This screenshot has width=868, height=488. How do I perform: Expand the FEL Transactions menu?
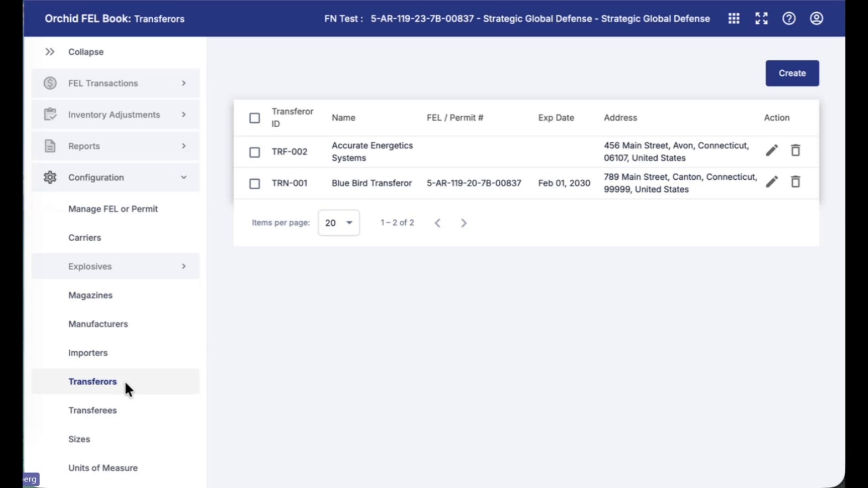(116, 83)
